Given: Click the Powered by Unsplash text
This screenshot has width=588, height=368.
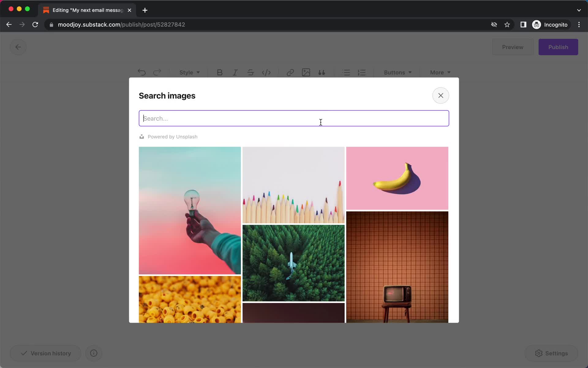Looking at the screenshot, I should (172, 137).
